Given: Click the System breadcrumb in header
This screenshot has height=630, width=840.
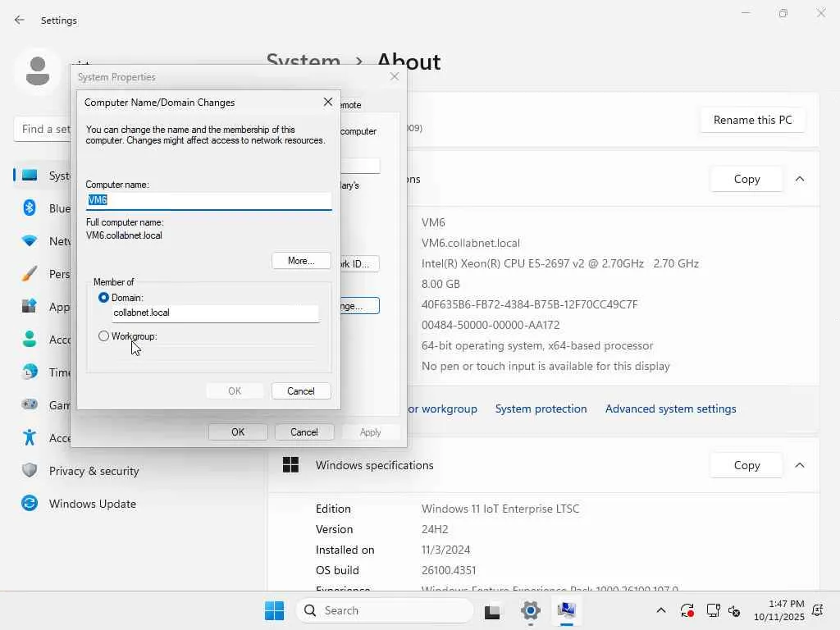Looking at the screenshot, I should [304, 62].
